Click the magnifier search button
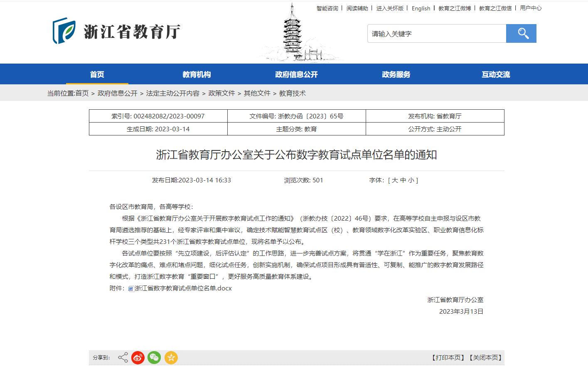The width and height of the screenshot is (588, 381). pos(521,33)
